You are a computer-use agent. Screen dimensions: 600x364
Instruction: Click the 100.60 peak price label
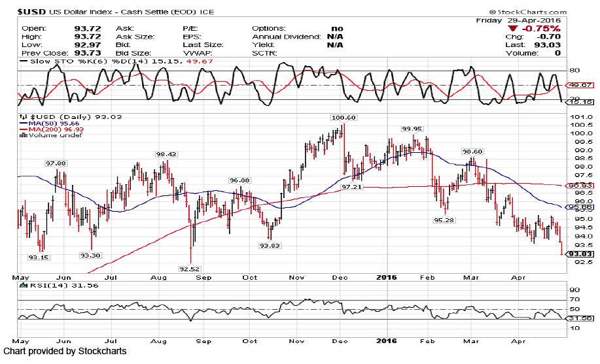(344, 118)
